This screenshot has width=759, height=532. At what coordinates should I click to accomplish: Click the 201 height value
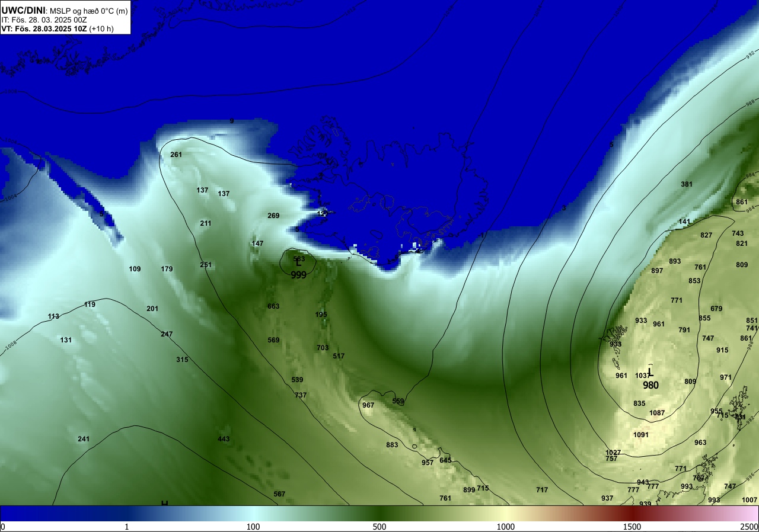[152, 309]
